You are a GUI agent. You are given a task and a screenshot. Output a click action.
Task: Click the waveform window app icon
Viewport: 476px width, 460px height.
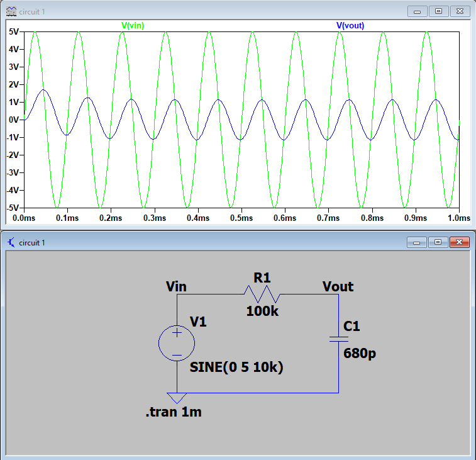tap(11, 11)
